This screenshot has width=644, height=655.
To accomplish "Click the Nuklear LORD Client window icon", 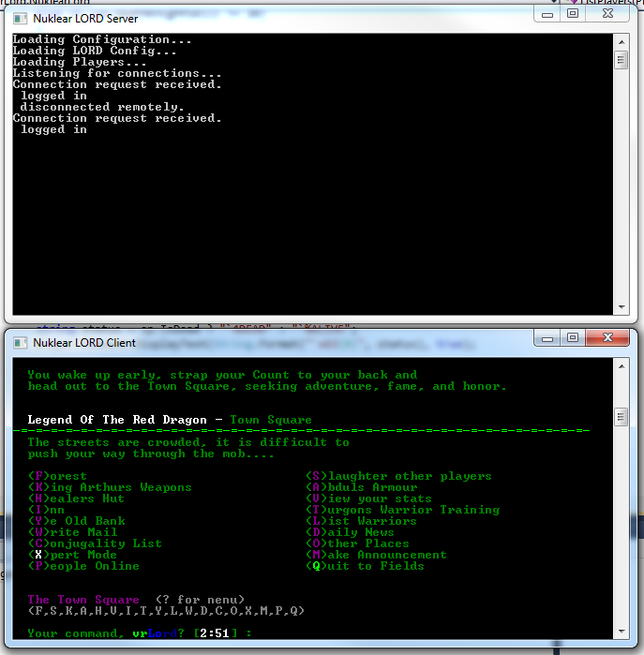I will coord(18,341).
